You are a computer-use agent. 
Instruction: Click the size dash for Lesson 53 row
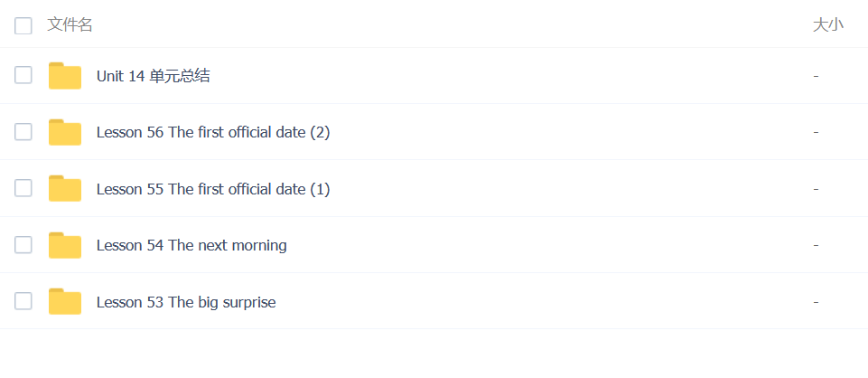coord(816,302)
